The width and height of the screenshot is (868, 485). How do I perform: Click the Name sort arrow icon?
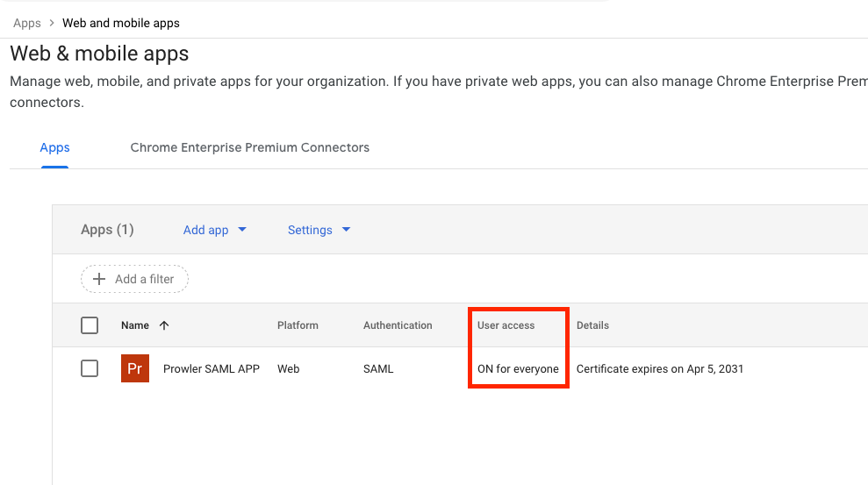pos(164,325)
